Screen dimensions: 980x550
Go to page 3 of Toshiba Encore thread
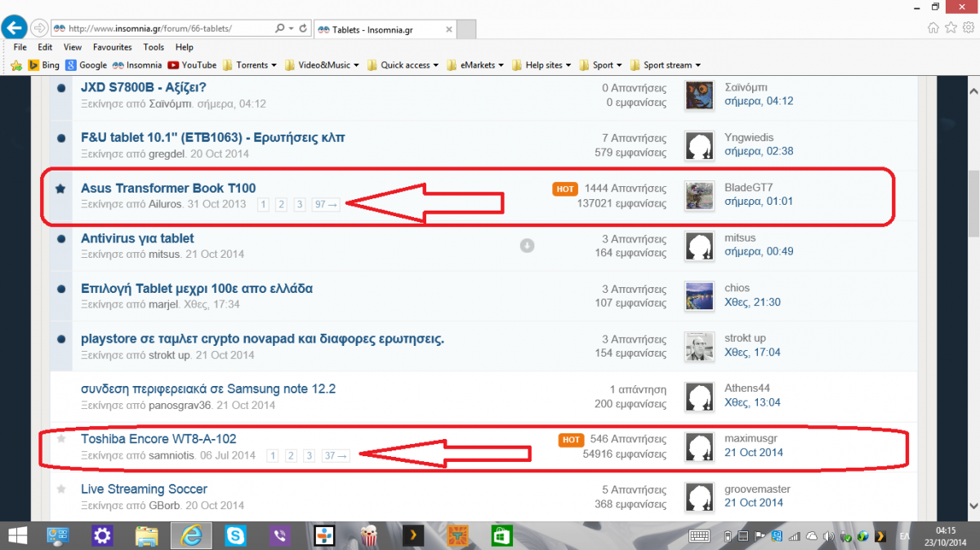pyautogui.click(x=309, y=455)
